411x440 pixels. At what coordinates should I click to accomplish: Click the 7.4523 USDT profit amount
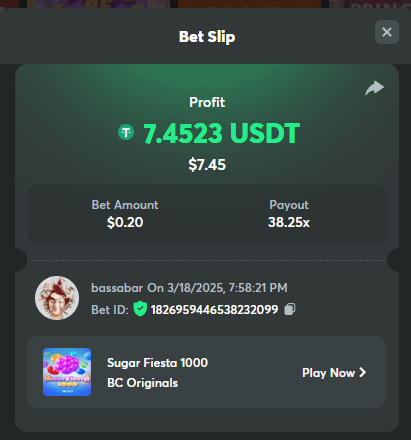coord(222,133)
